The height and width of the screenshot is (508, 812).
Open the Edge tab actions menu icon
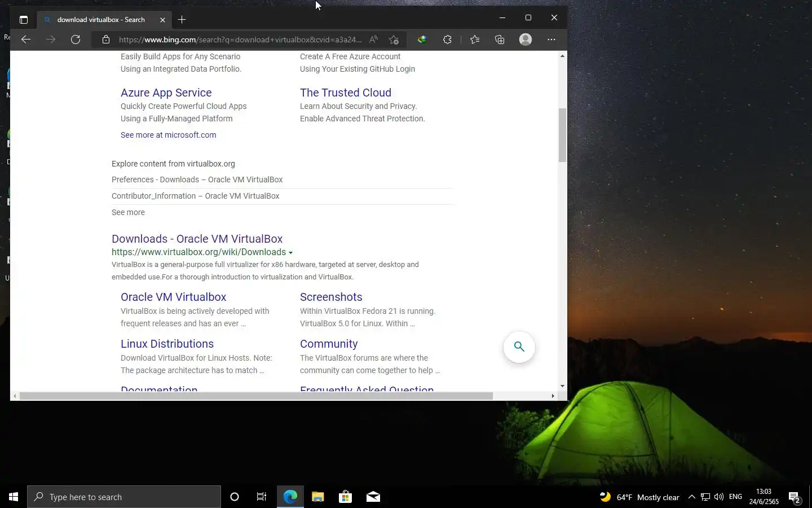click(x=24, y=20)
